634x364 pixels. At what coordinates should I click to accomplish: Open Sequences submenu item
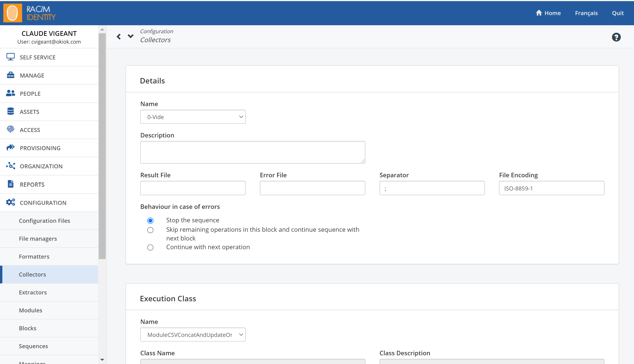(49, 346)
